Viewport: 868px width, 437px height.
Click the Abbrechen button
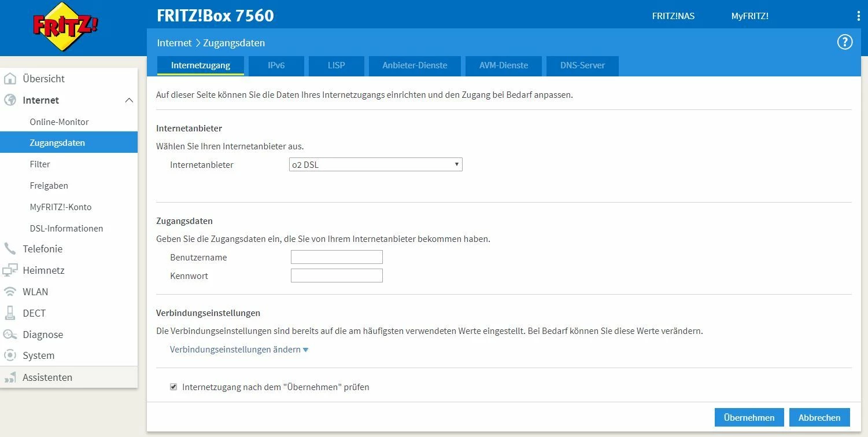[819, 417]
